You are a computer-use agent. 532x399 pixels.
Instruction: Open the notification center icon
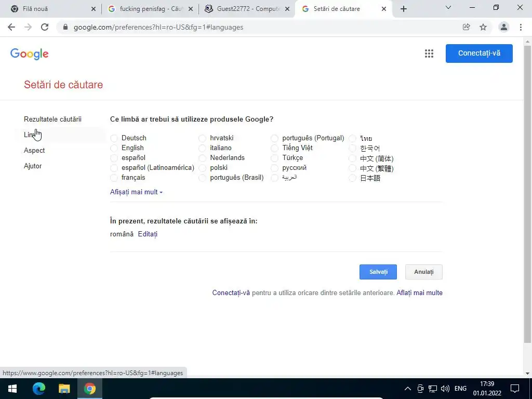pyautogui.click(x=515, y=389)
